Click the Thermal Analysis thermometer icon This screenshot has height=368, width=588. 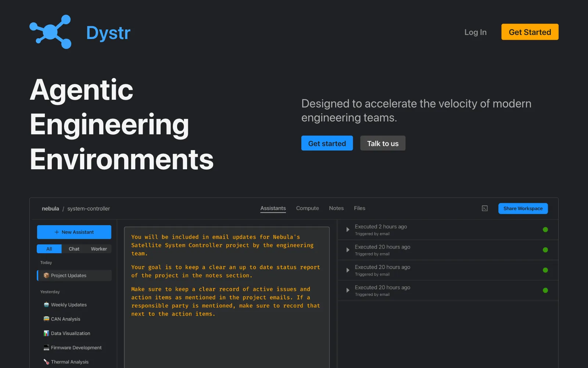(x=46, y=362)
